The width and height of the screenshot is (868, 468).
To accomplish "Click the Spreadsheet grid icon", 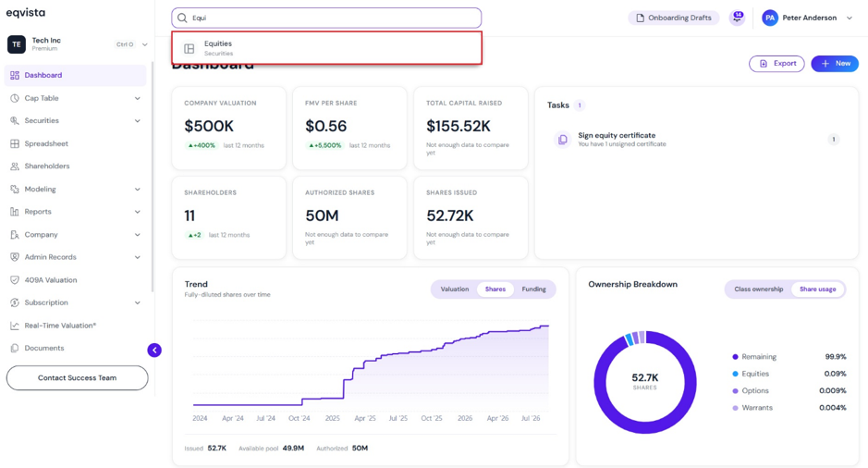I will [x=15, y=143].
